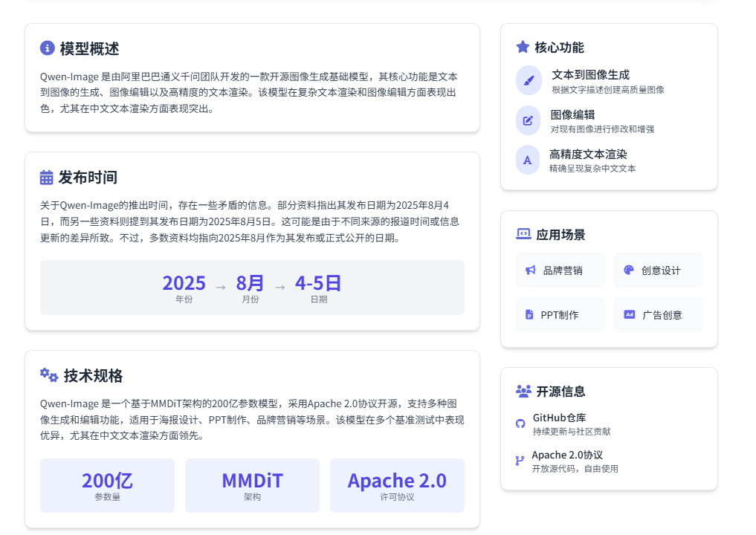This screenshot has height=535, width=756.
Task: Click the 4-5日 日期 value
Action: click(x=318, y=283)
